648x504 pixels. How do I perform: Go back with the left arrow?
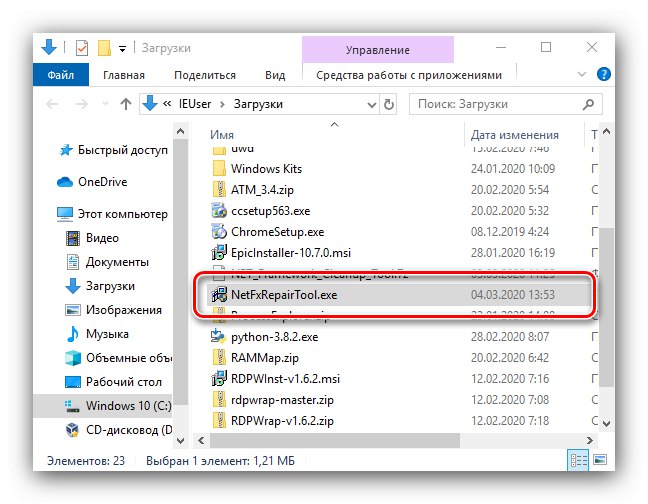point(52,104)
